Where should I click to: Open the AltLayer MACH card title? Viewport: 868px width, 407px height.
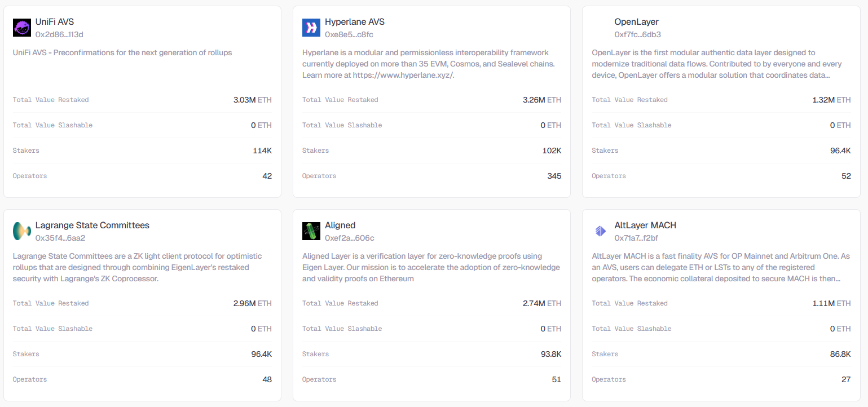pos(645,225)
